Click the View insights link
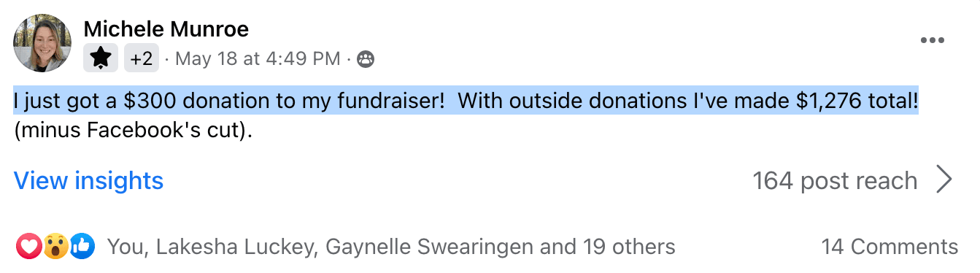The image size is (980, 273). click(x=88, y=180)
